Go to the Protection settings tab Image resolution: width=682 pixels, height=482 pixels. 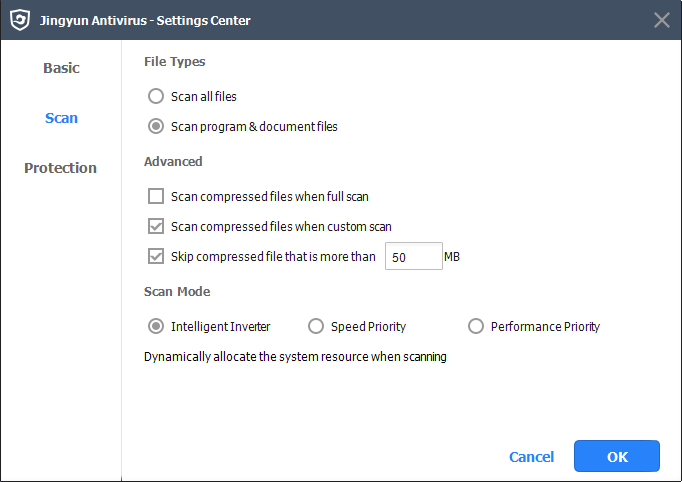61,168
